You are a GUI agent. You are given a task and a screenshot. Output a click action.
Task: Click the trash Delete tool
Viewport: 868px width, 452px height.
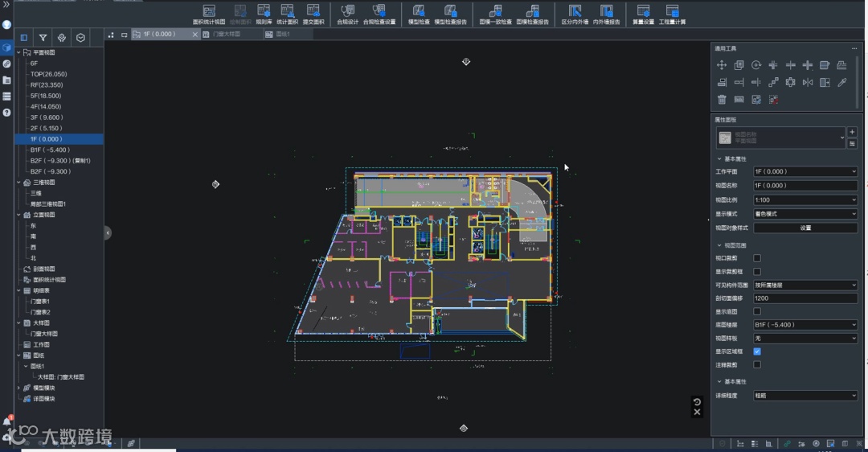pos(721,100)
